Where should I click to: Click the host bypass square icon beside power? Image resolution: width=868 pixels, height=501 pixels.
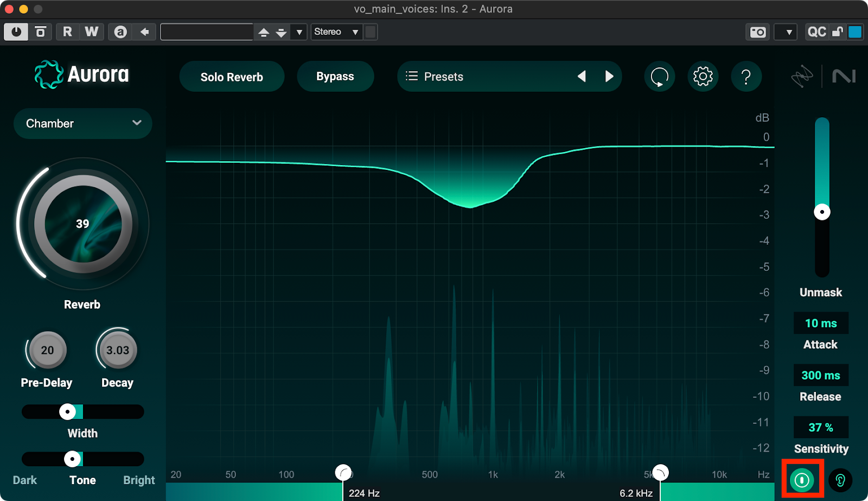tap(41, 32)
